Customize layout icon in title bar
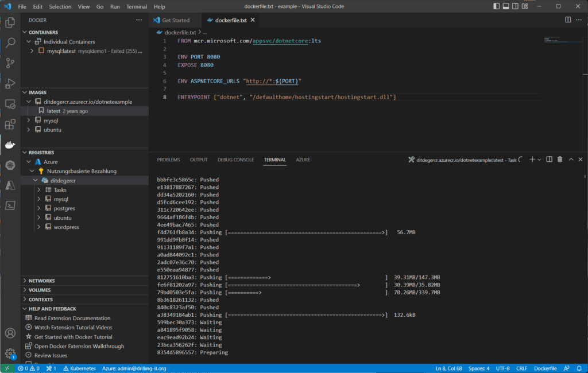 tap(525, 6)
